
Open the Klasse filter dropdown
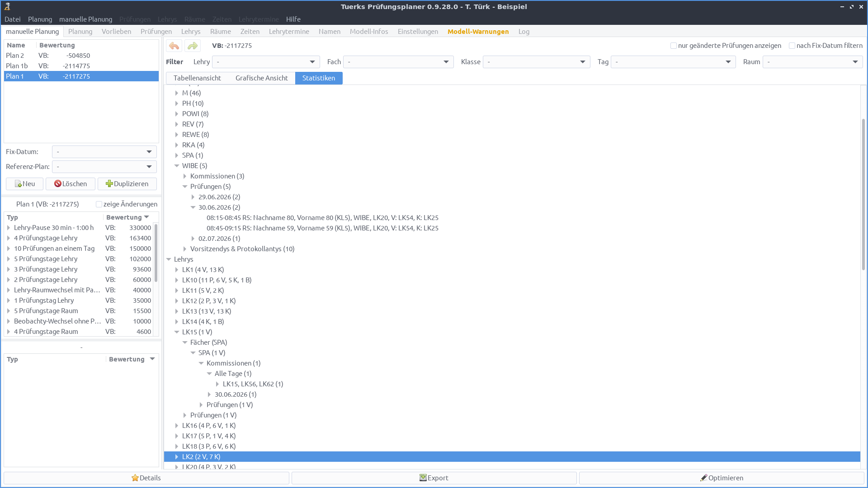click(583, 62)
